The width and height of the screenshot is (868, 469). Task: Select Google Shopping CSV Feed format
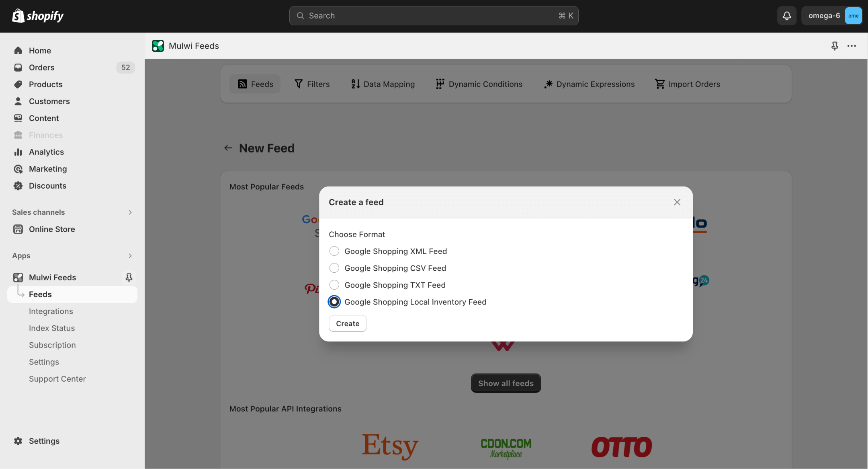[334, 268]
